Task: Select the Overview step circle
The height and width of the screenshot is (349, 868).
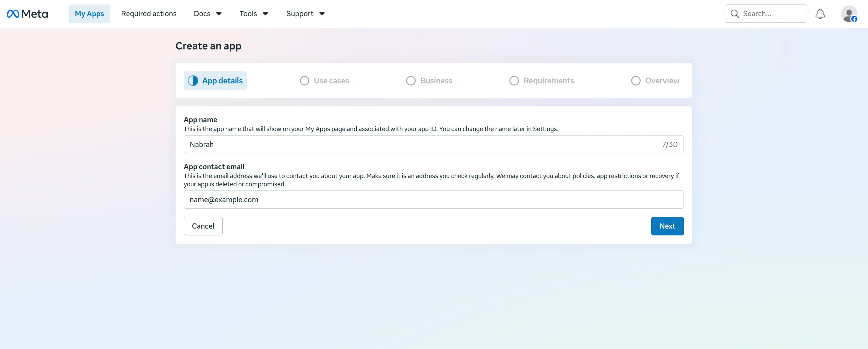Action: (x=636, y=81)
